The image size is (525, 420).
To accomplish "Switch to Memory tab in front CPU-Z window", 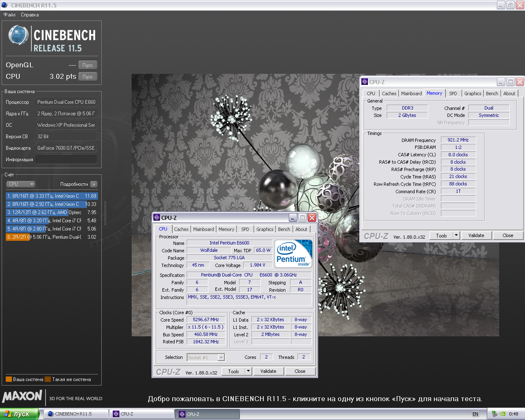I will 226,229.
